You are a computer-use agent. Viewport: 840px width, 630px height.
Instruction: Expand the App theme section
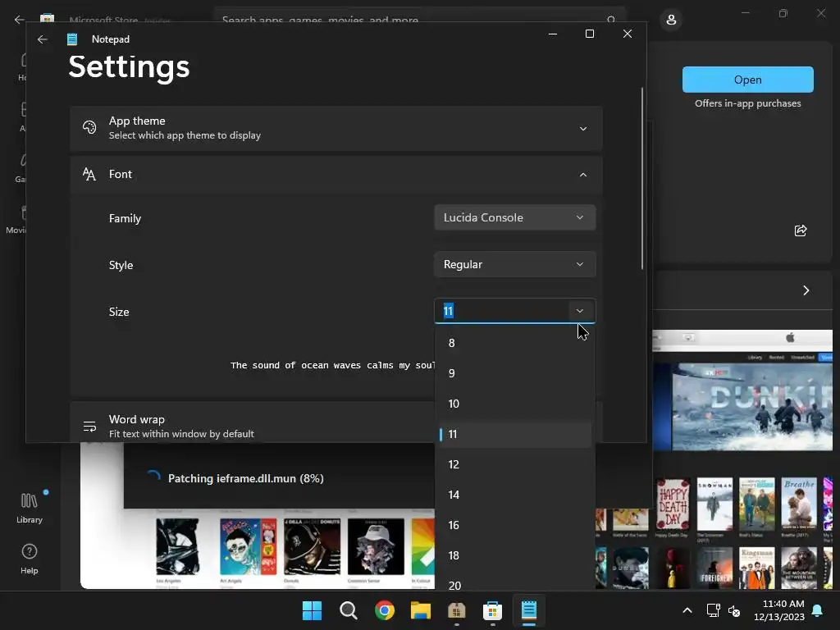336,128
